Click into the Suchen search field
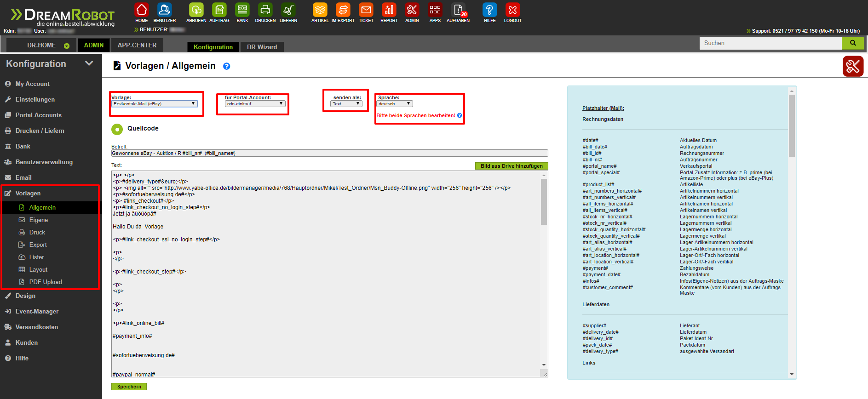Image resolution: width=868 pixels, height=399 pixels. (770, 43)
